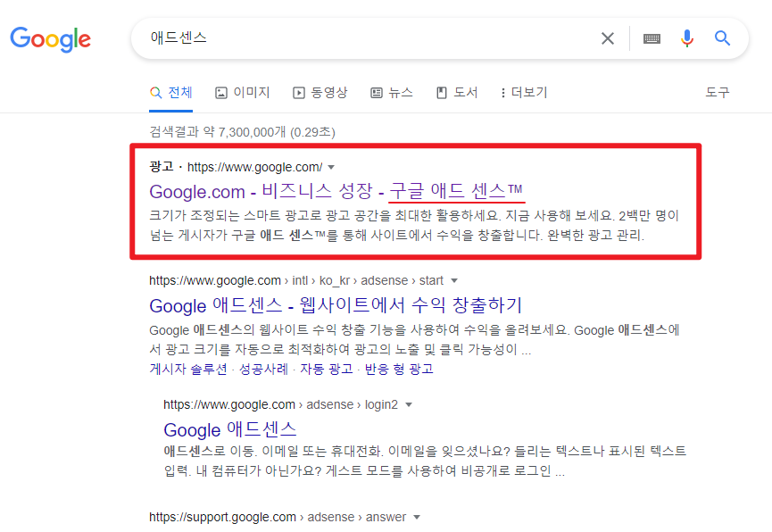The height and width of the screenshot is (532, 772).
Task: Open Google 애드센스 - 웹사이트에서 수익 창출하기
Action: pyautogui.click(x=336, y=305)
